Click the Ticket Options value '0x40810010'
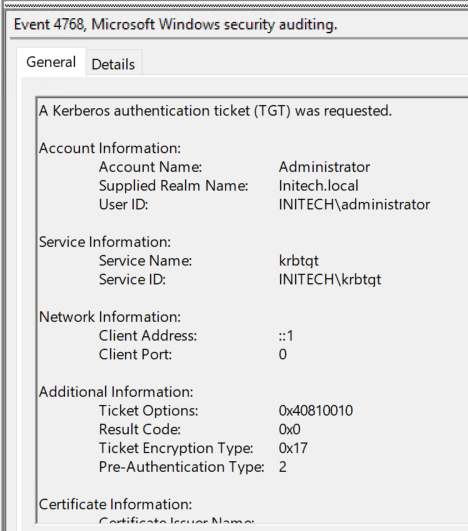Image resolution: width=468 pixels, height=531 pixels. pos(316,410)
